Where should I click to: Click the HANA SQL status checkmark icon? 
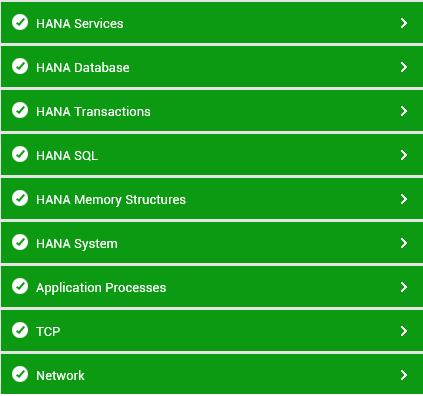(20, 154)
